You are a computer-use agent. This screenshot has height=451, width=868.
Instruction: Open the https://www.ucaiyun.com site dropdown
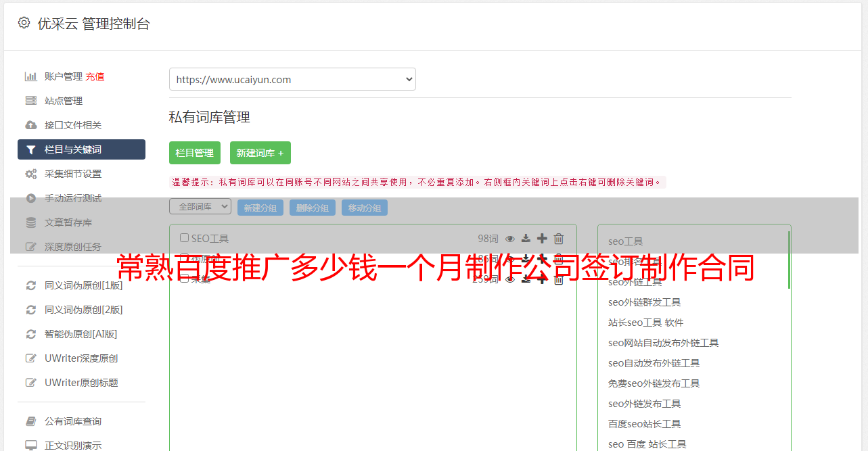coord(292,79)
